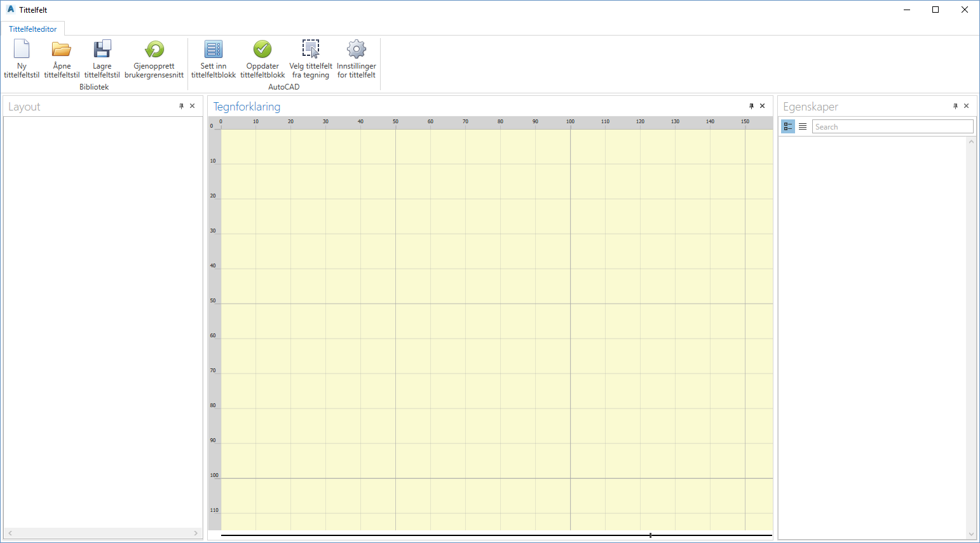This screenshot has height=543, width=980.
Task: Close the Layout panel
Action: 193,106
